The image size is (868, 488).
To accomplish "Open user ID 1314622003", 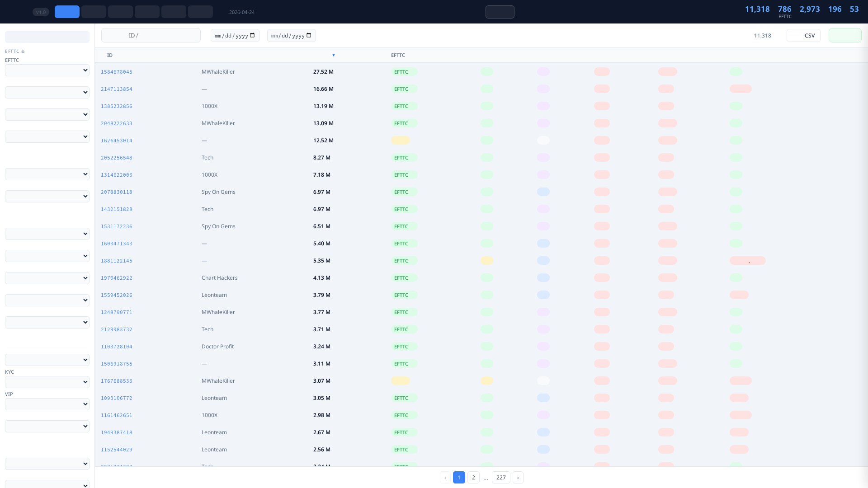I will (x=117, y=175).
